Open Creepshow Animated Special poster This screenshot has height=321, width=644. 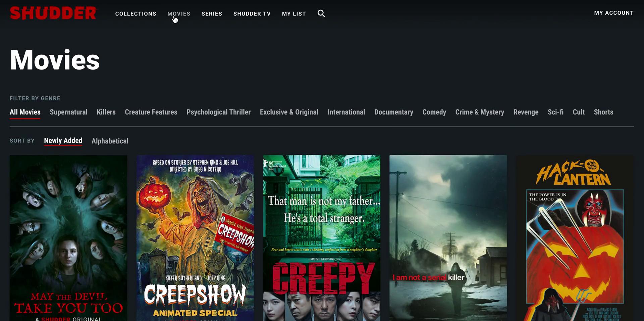click(195, 238)
